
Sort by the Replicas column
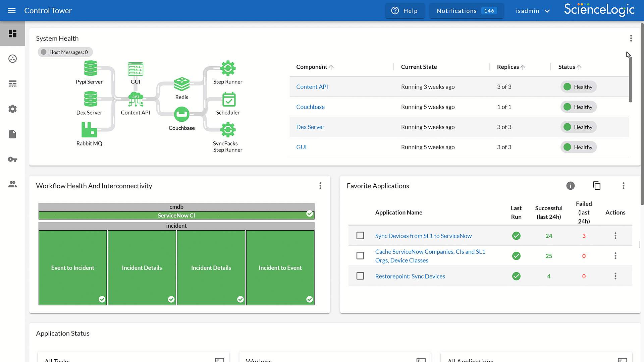(511, 67)
